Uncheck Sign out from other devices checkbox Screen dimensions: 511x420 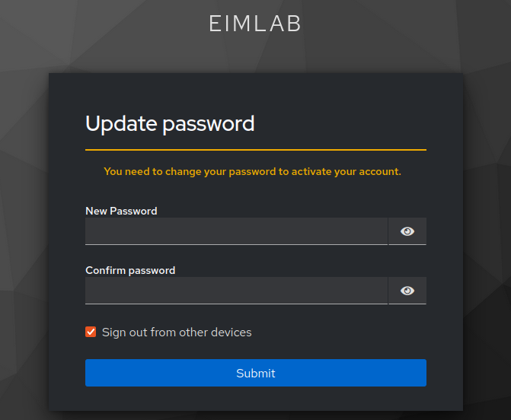[91, 332]
